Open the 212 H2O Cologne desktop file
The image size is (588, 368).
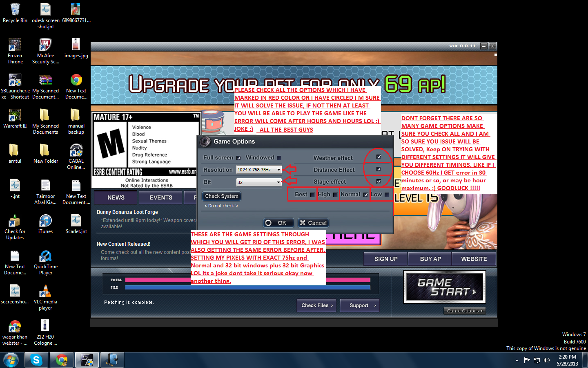(46, 332)
